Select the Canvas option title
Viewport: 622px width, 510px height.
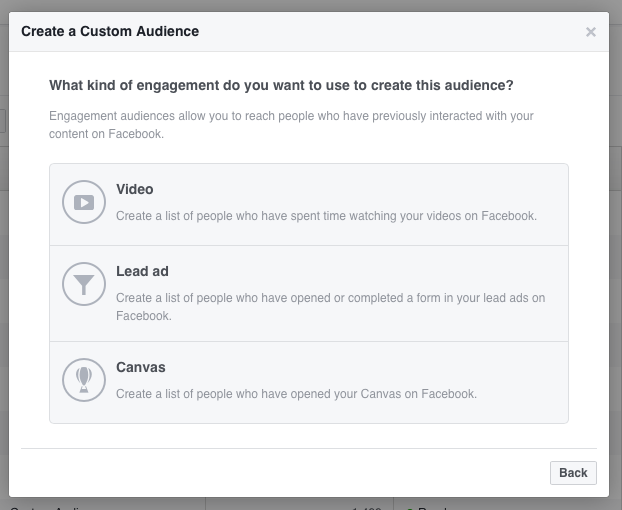(140, 367)
